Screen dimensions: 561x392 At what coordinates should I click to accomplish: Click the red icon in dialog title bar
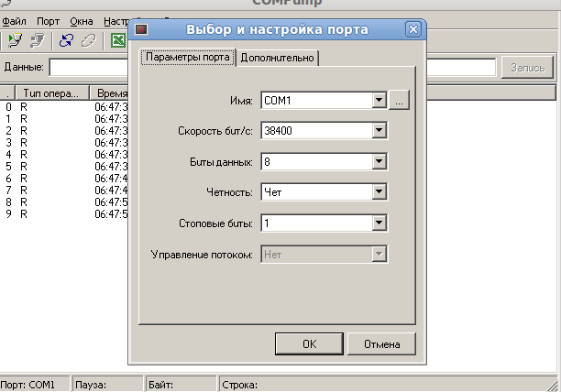(x=141, y=29)
